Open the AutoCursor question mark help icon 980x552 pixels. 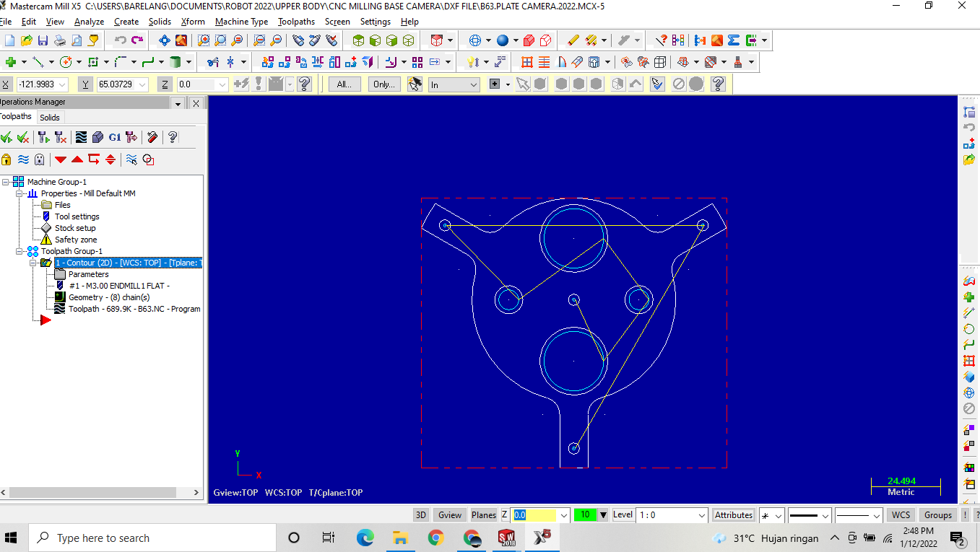coord(304,84)
